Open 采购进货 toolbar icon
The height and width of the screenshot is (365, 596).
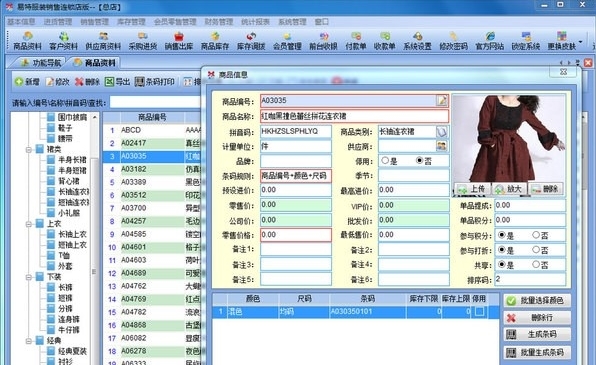pos(143,41)
